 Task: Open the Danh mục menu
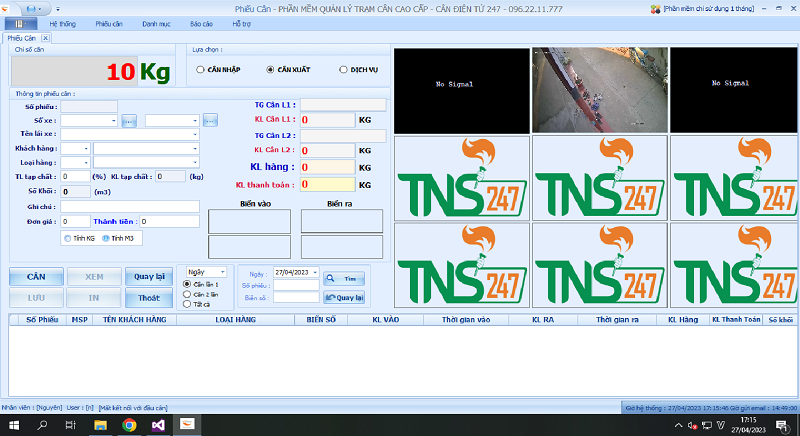(x=155, y=22)
